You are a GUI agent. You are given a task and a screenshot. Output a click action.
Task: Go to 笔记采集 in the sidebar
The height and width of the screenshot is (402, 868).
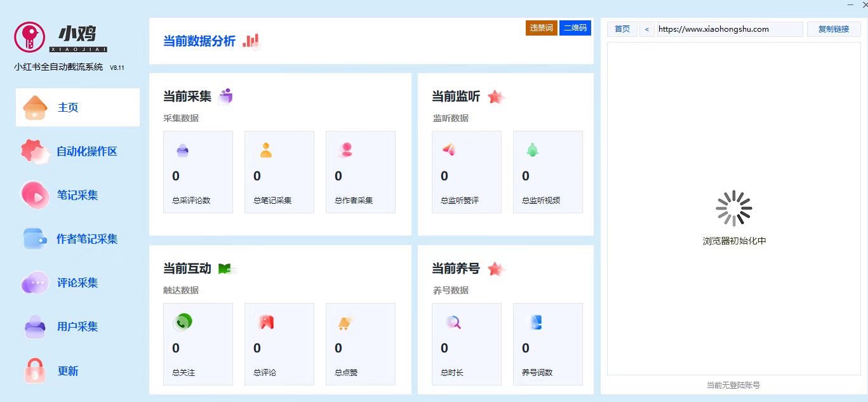pyautogui.click(x=77, y=195)
